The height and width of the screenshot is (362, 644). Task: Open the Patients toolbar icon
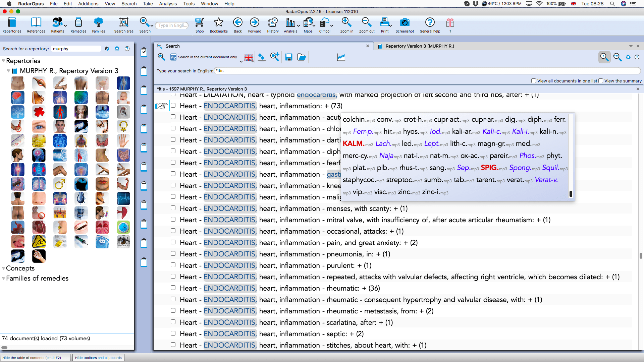click(57, 25)
